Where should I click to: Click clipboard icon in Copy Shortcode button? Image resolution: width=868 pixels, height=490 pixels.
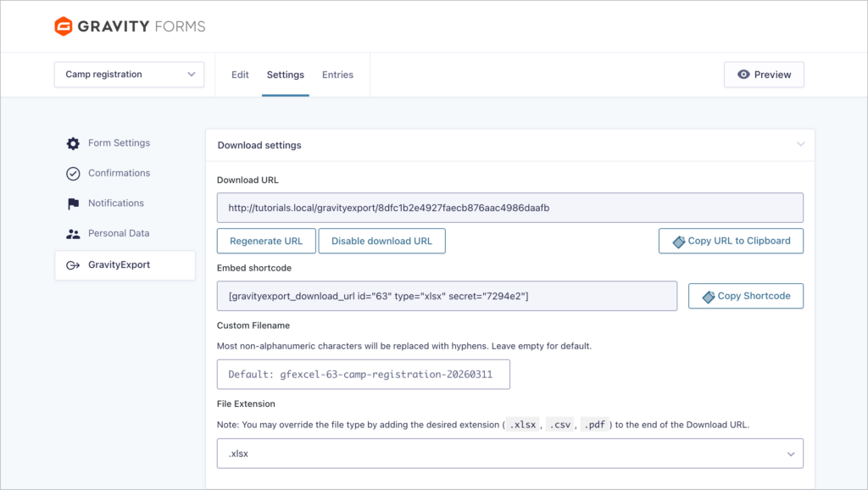click(x=709, y=296)
